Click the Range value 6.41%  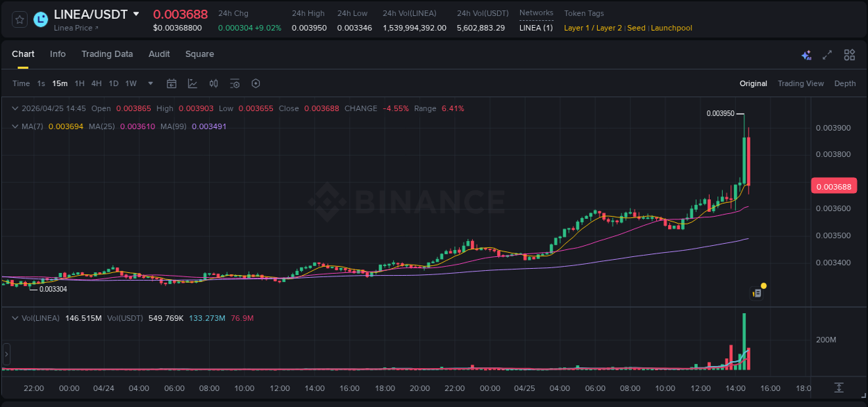(x=453, y=108)
